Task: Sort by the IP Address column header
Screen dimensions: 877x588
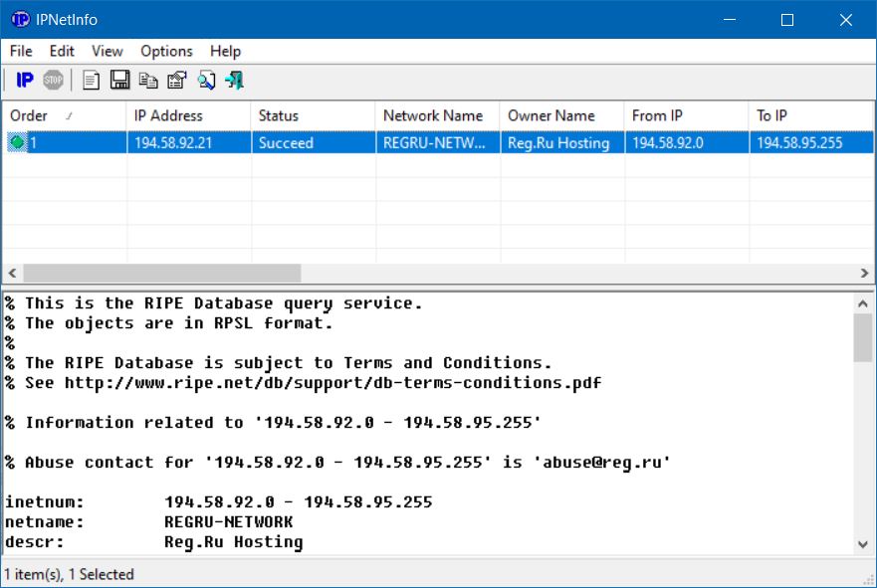Action: point(189,115)
